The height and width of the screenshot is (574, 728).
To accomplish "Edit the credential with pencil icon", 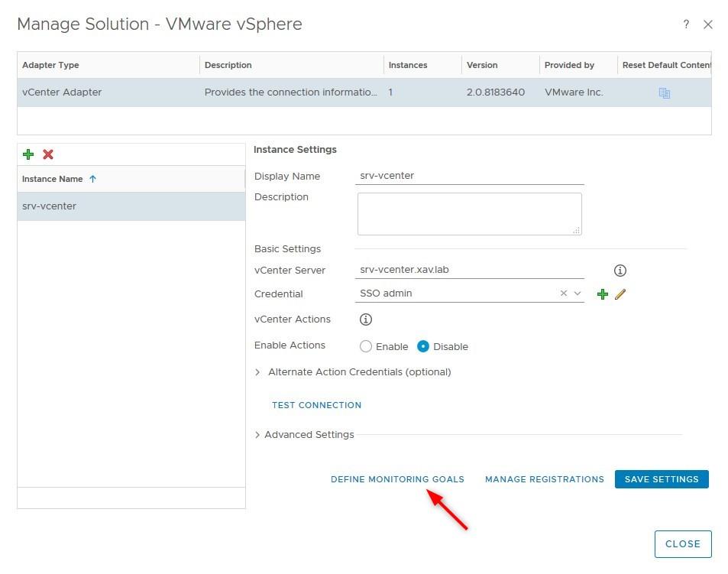I will click(x=620, y=294).
